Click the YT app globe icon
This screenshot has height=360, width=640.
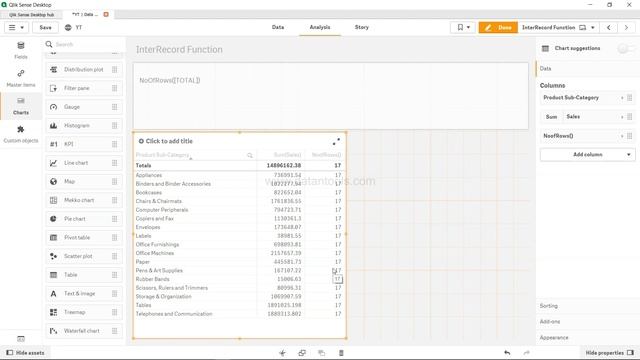(x=68, y=27)
